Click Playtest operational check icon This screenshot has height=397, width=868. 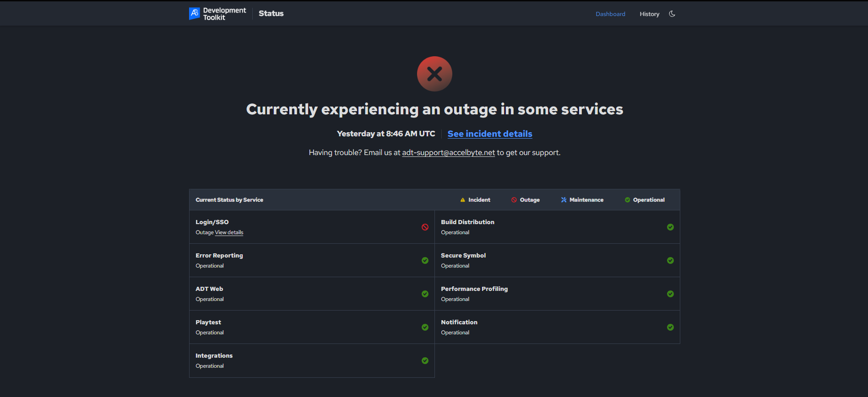(x=425, y=327)
